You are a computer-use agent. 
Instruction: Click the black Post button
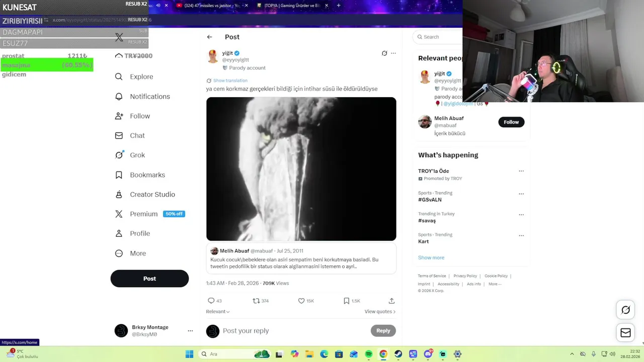pos(149,279)
